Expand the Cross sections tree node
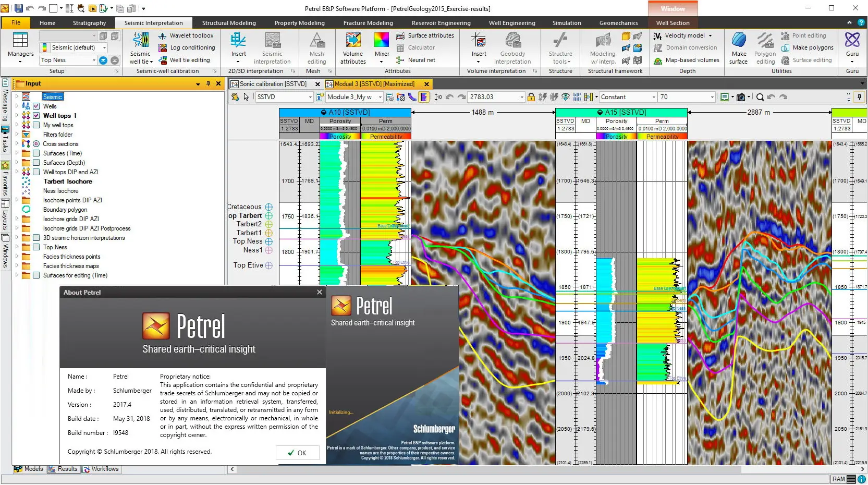 click(x=17, y=143)
